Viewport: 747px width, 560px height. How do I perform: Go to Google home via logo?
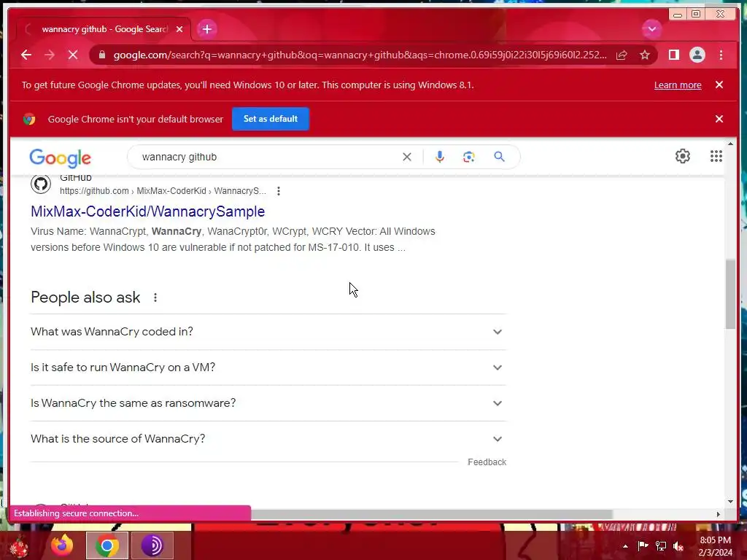(x=60, y=157)
